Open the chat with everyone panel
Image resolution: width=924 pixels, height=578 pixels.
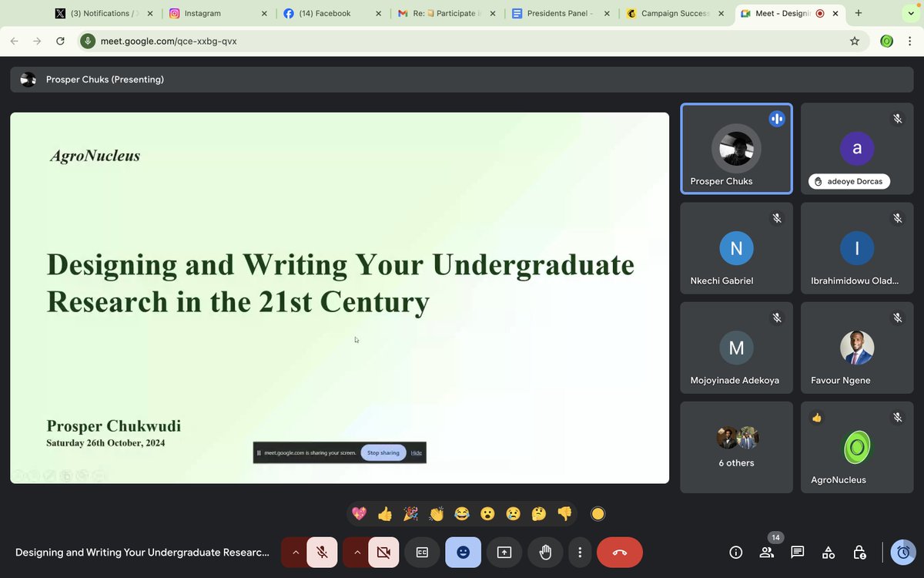tap(798, 552)
